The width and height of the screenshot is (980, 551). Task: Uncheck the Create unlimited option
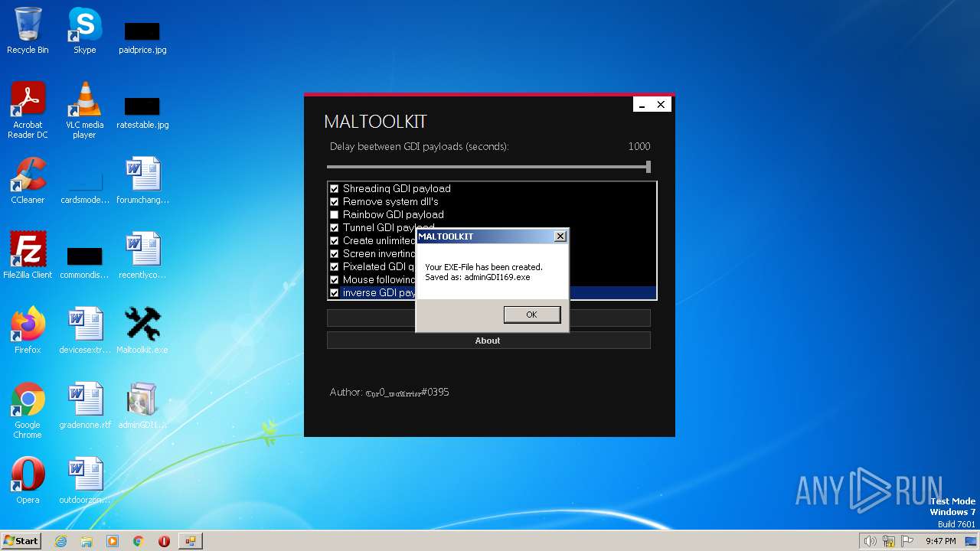(334, 240)
